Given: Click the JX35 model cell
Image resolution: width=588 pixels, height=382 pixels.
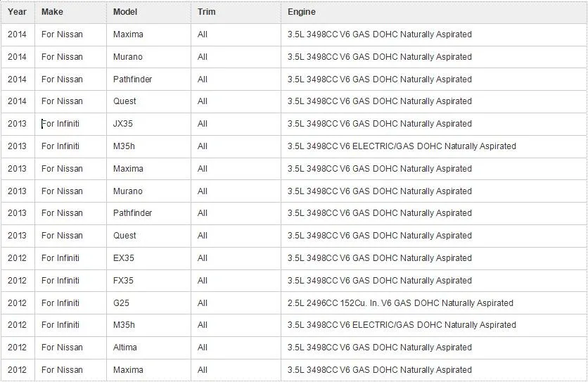Looking at the screenshot, I should tap(148, 124).
